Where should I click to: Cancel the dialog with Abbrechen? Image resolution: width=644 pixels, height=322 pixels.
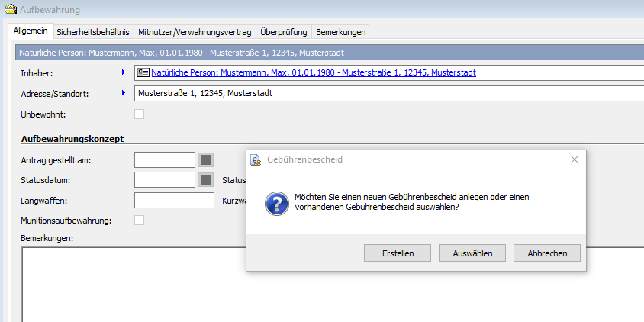(546, 253)
